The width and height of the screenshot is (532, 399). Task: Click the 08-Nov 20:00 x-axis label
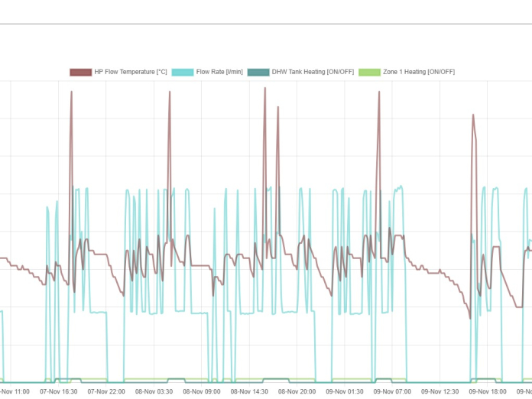click(x=297, y=391)
